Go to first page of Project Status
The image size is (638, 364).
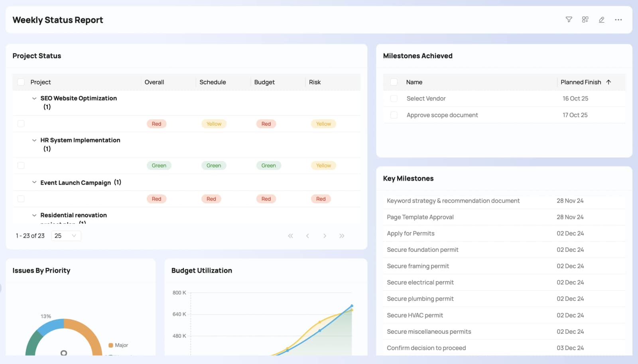(x=290, y=236)
